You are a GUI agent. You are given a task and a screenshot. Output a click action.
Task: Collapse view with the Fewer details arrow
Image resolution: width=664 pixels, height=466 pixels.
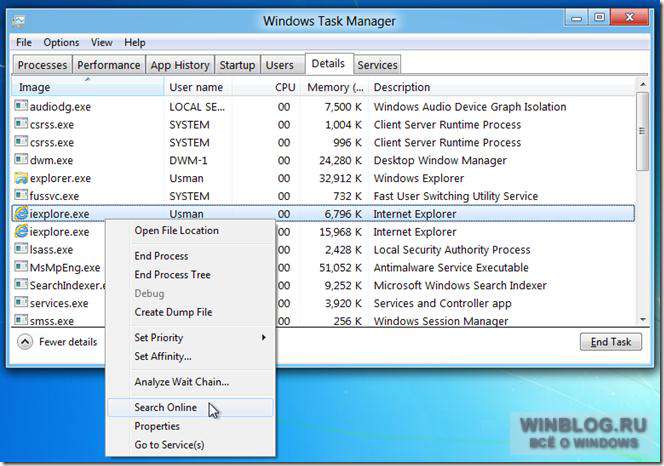[25, 341]
